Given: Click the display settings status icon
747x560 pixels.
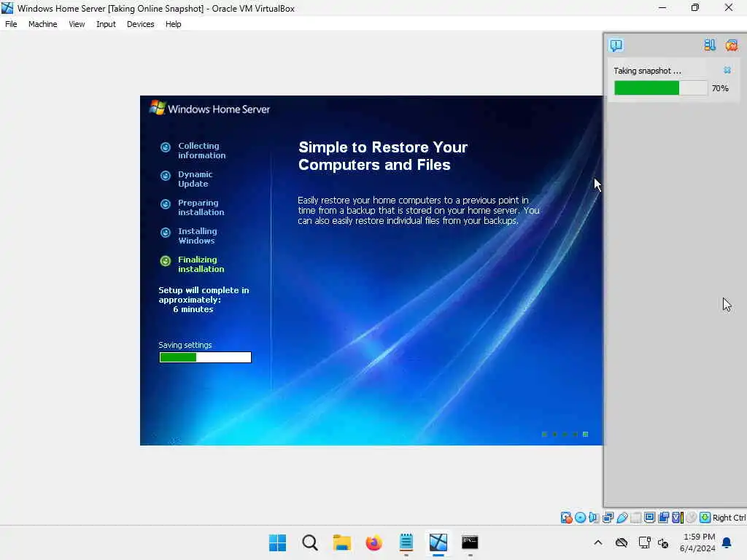Looking at the screenshot, I should 649,518.
